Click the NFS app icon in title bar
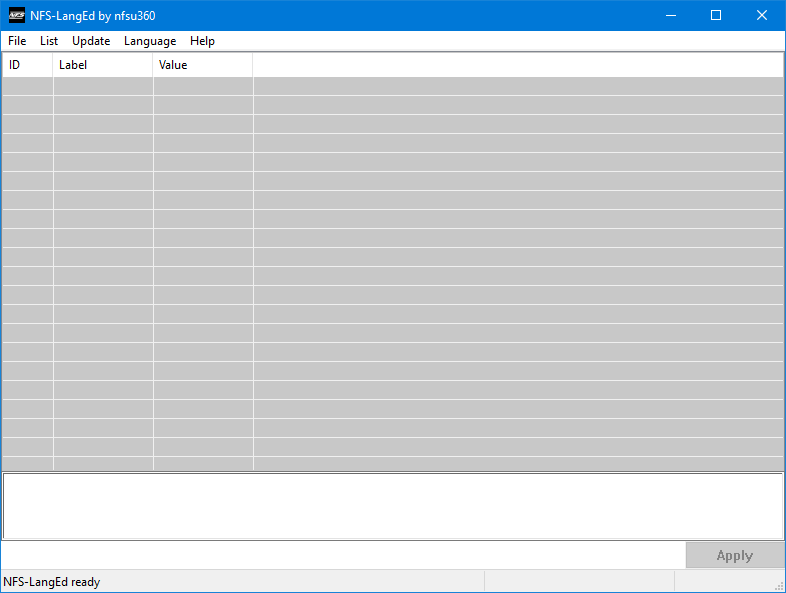 pyautogui.click(x=16, y=15)
